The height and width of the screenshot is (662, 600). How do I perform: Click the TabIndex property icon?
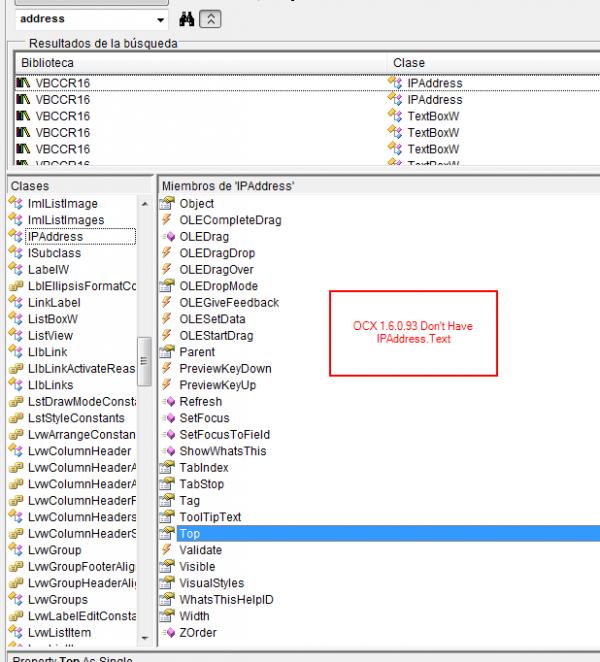pos(167,467)
